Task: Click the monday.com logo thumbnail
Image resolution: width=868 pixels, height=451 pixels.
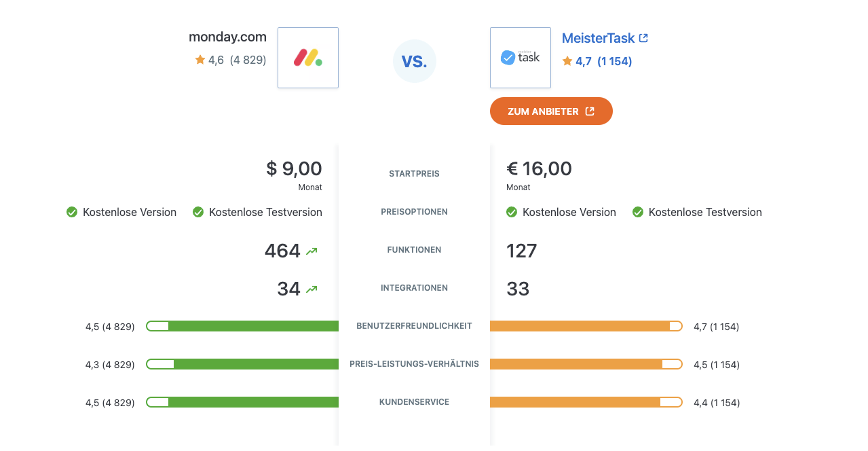Action: point(308,58)
